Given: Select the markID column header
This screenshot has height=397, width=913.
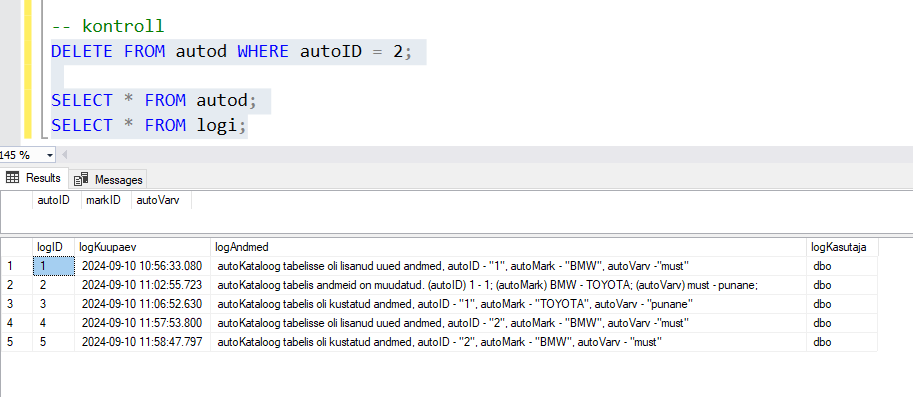Looking at the screenshot, I should (106, 200).
